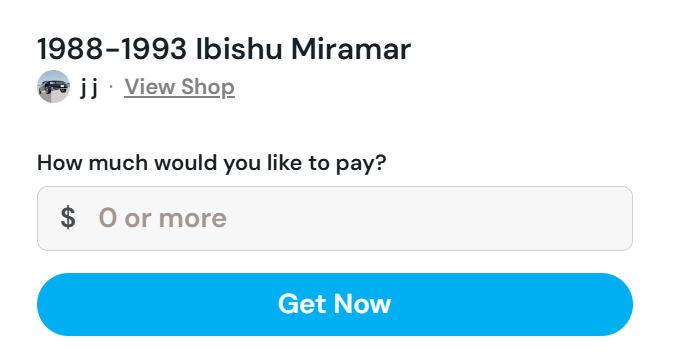Click the word 'Shop' in underlined link

click(x=207, y=88)
